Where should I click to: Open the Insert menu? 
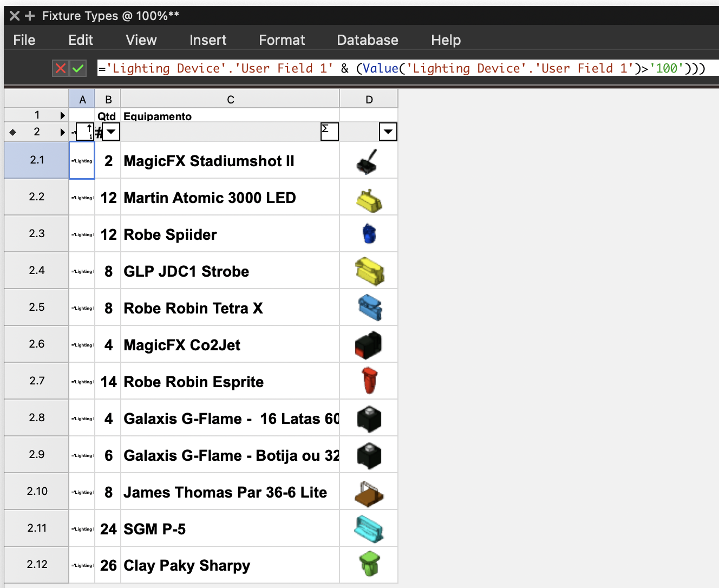[x=208, y=40]
